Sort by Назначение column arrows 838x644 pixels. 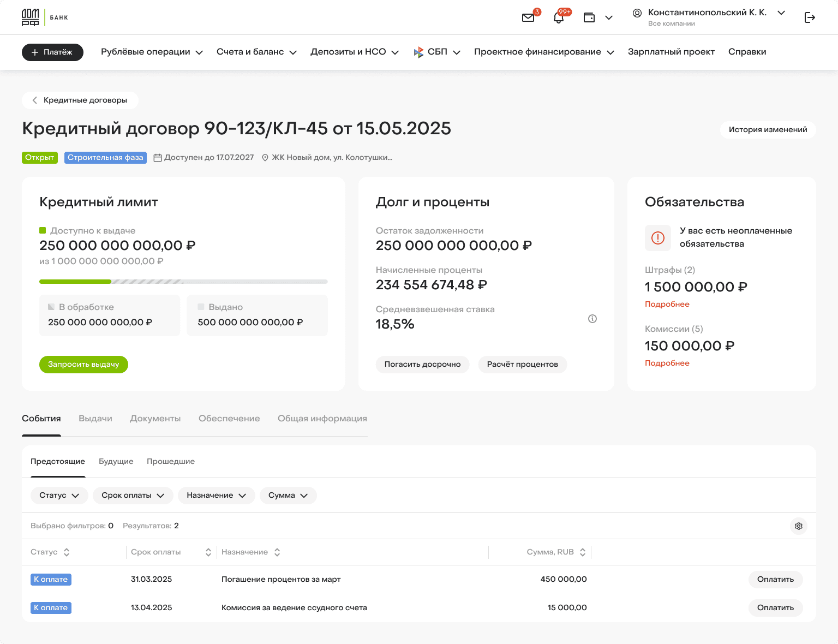point(277,552)
